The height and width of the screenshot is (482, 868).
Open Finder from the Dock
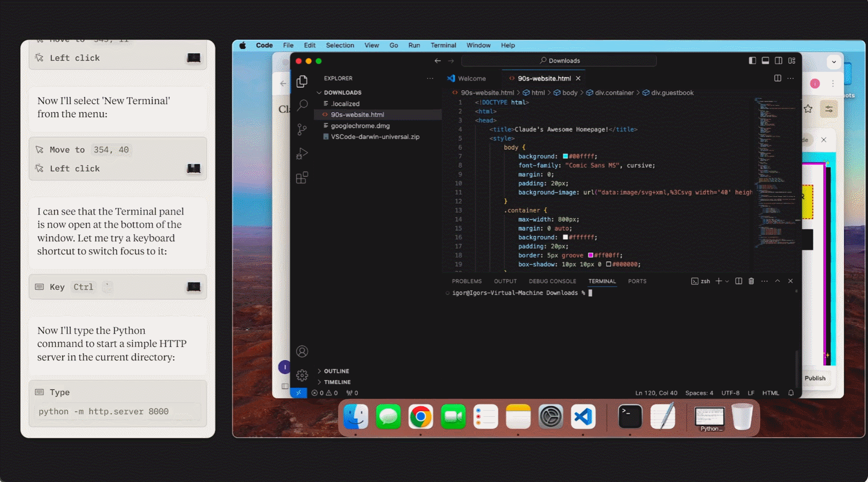[356, 417]
